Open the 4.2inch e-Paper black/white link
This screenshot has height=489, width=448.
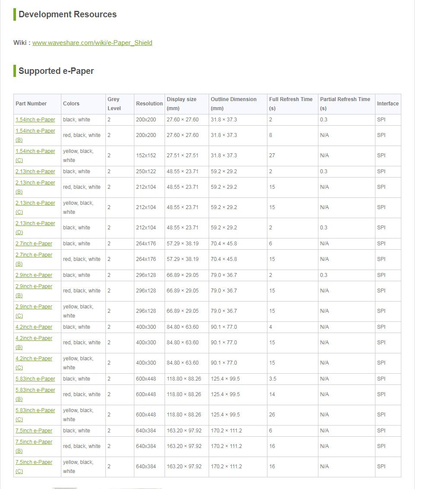(x=34, y=327)
